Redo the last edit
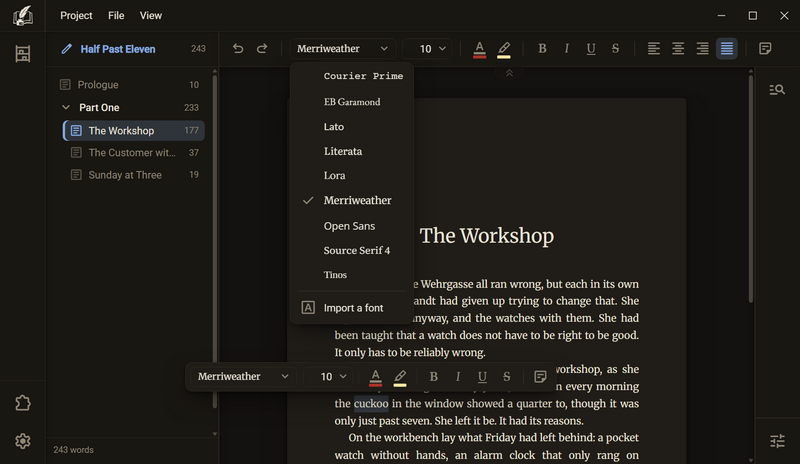Viewport: 800px width, 464px height. click(x=262, y=48)
